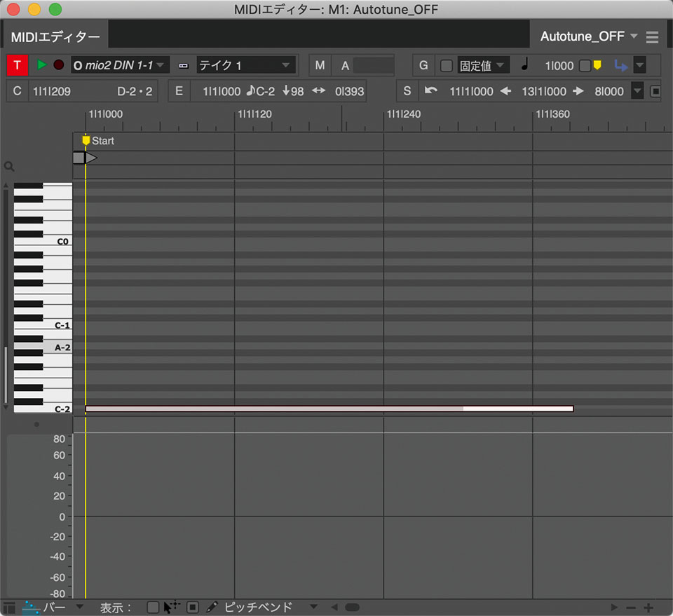This screenshot has height=616, width=673.
Task: Select the arrow pointer tool icon
Action: [172, 607]
